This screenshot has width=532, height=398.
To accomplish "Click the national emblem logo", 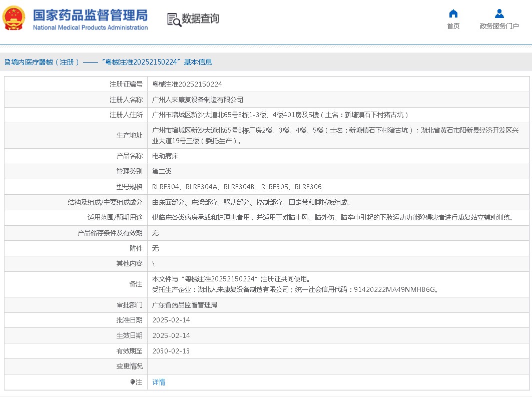I will (x=14, y=19).
